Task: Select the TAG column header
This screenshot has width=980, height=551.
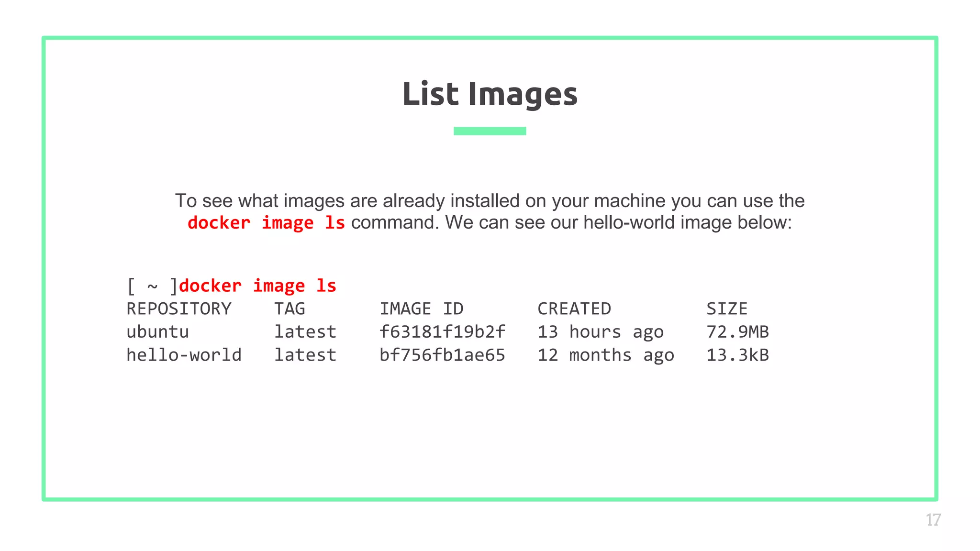Action: tap(290, 309)
